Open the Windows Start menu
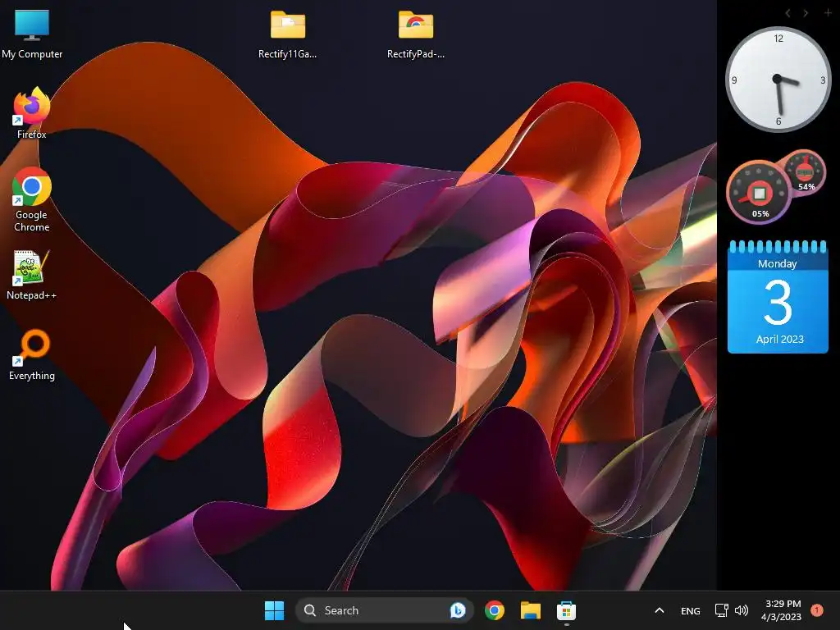 274,610
